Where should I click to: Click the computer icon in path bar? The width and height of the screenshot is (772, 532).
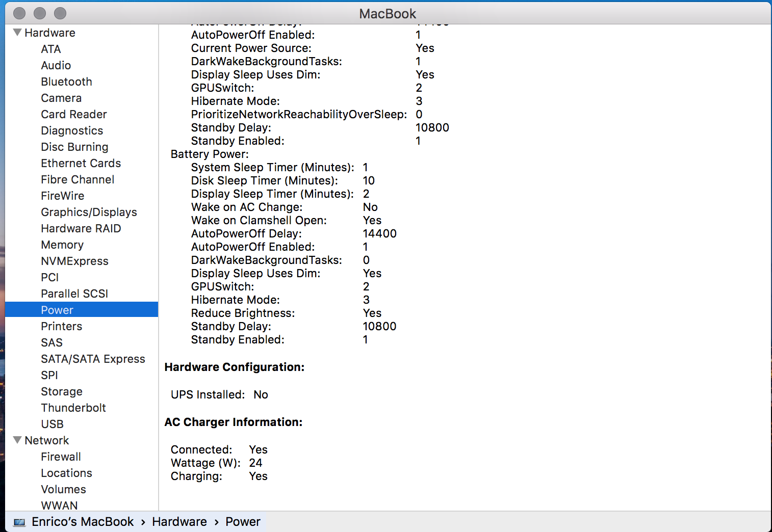coord(19,522)
